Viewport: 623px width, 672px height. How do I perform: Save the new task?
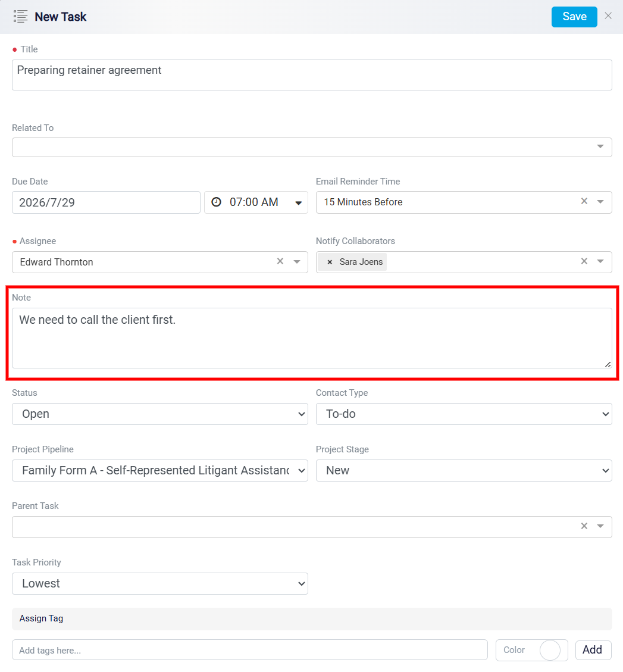574,17
